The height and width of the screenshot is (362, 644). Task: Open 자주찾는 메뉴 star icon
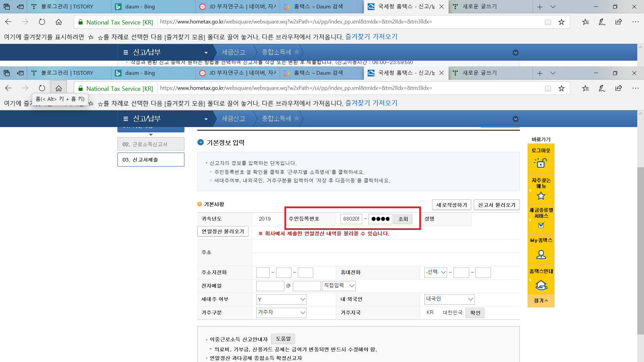point(541,196)
